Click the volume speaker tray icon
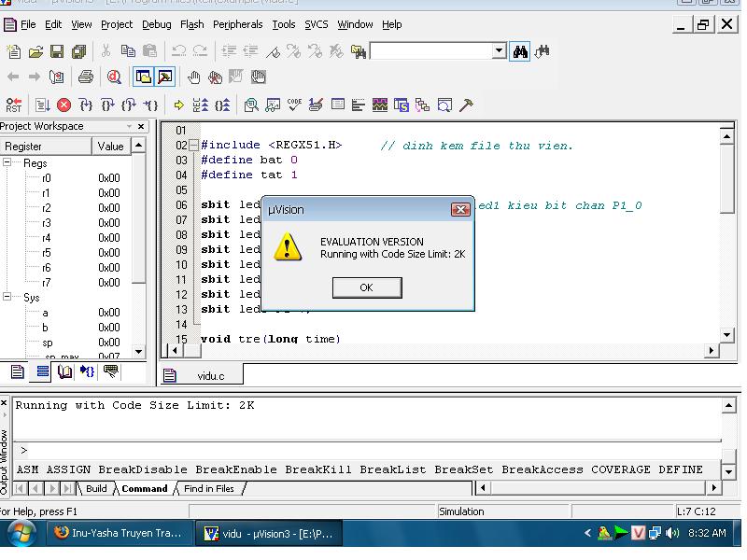The height and width of the screenshot is (560, 747). coord(672,533)
